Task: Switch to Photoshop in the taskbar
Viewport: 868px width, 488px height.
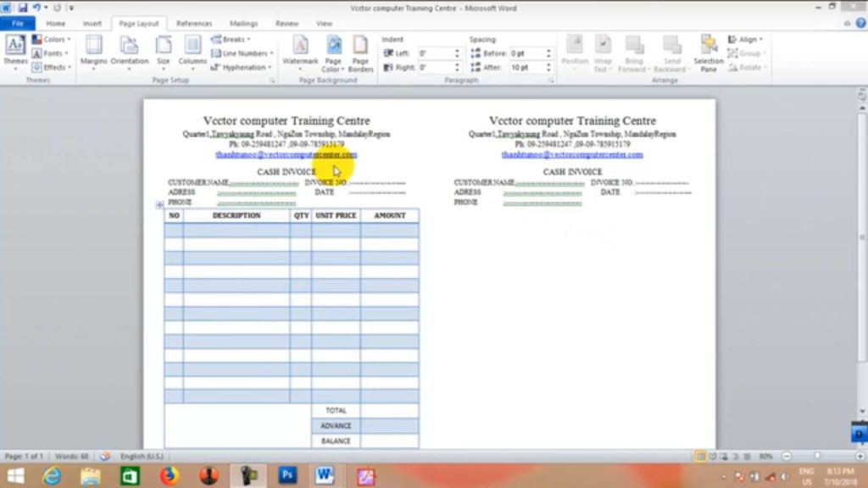Action: click(287, 476)
